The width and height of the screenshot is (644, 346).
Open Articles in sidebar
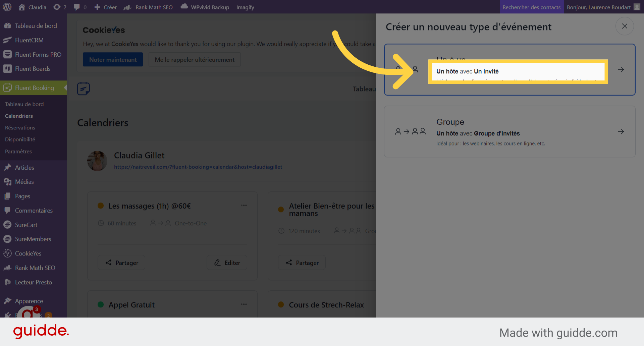coord(34,168)
